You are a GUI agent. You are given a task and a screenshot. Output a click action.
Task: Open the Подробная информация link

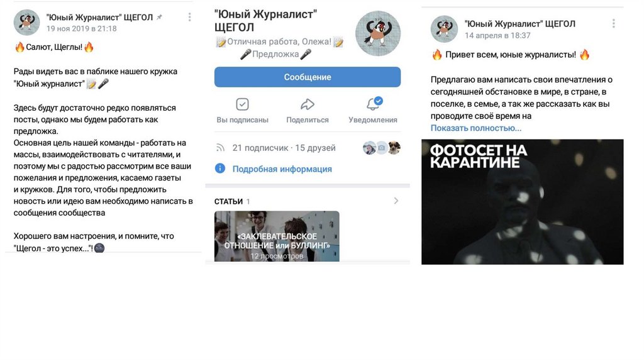(282, 169)
